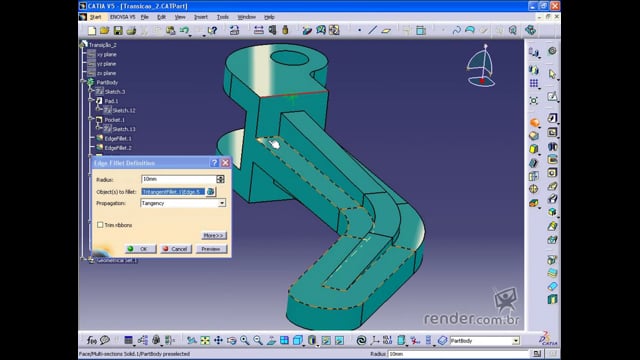
Task: Click the Line tool icon
Action: [x=372, y=30]
